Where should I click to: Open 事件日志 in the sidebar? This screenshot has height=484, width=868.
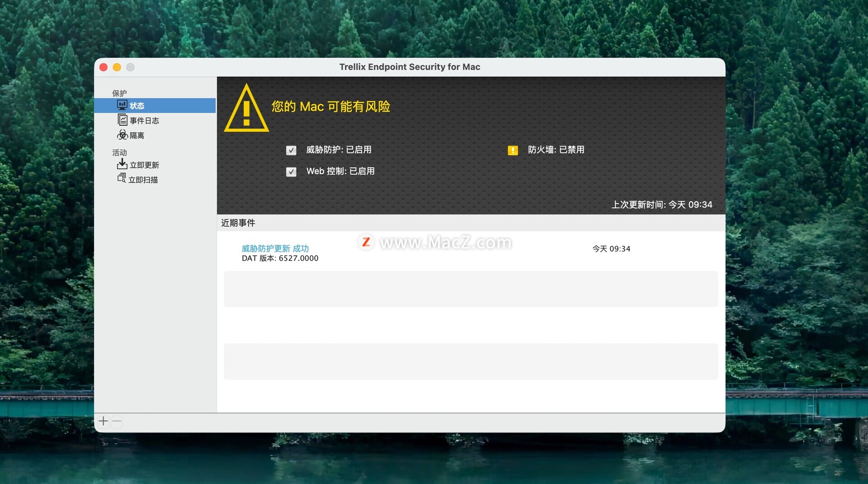[155, 120]
